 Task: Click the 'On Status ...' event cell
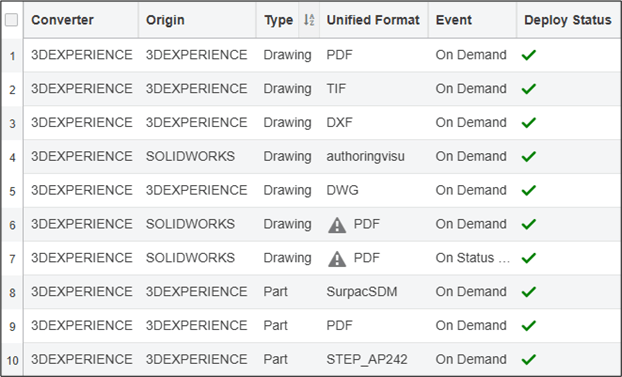[472, 258]
